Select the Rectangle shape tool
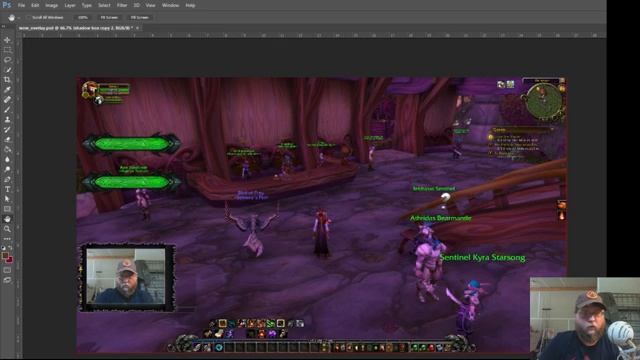Image resolution: width=640 pixels, height=360 pixels. click(7, 209)
